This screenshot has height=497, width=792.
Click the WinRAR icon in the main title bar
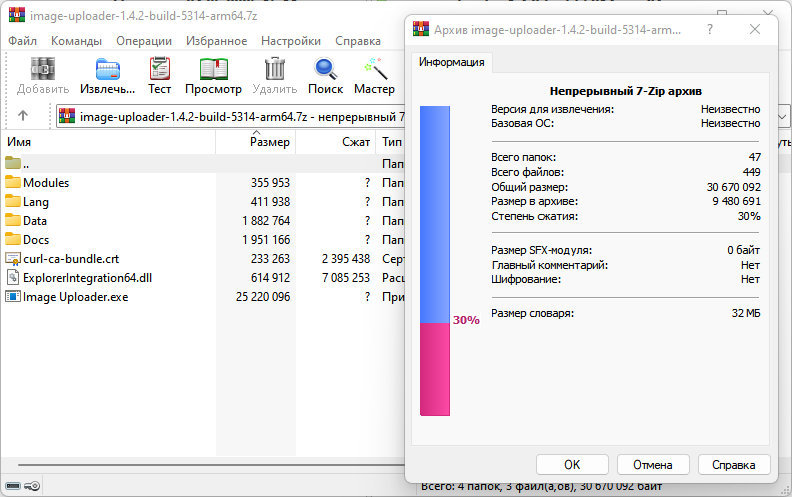(x=17, y=15)
